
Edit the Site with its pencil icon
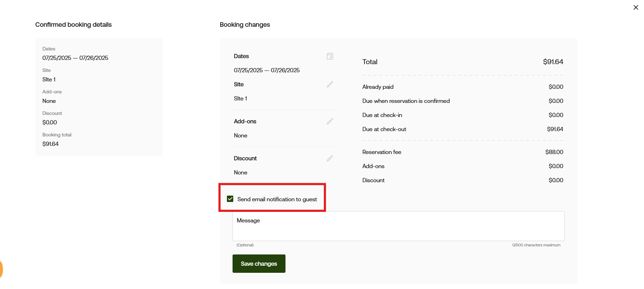330,84
